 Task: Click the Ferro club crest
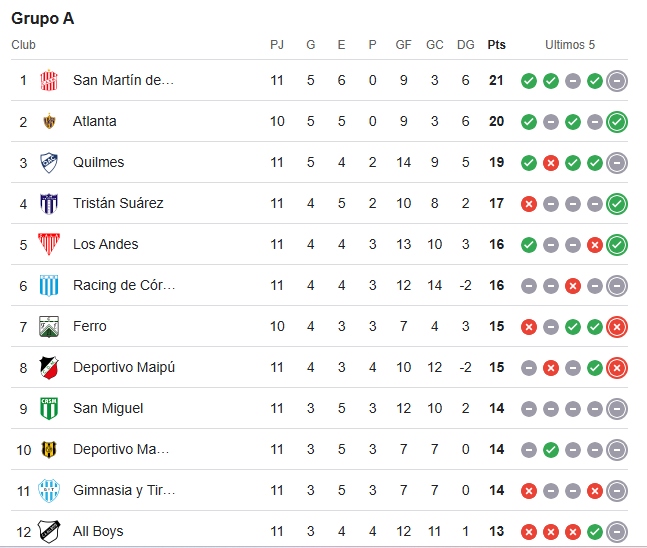click(49, 326)
